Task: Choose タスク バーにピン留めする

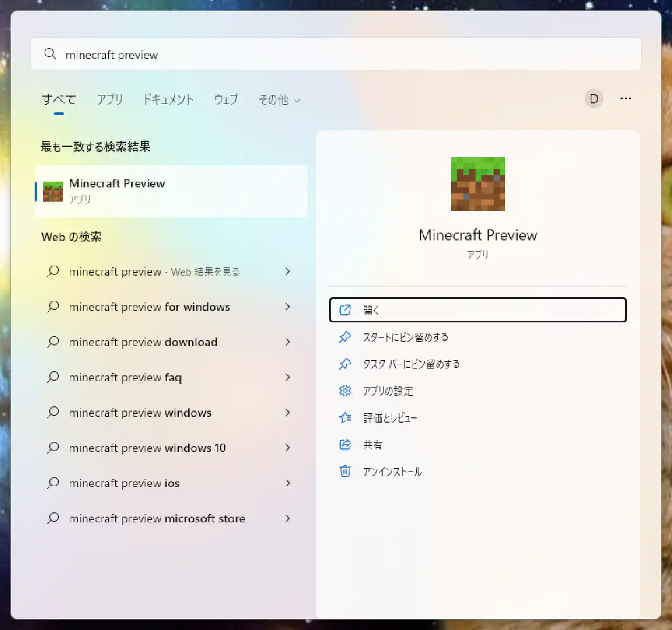Action: (478, 364)
